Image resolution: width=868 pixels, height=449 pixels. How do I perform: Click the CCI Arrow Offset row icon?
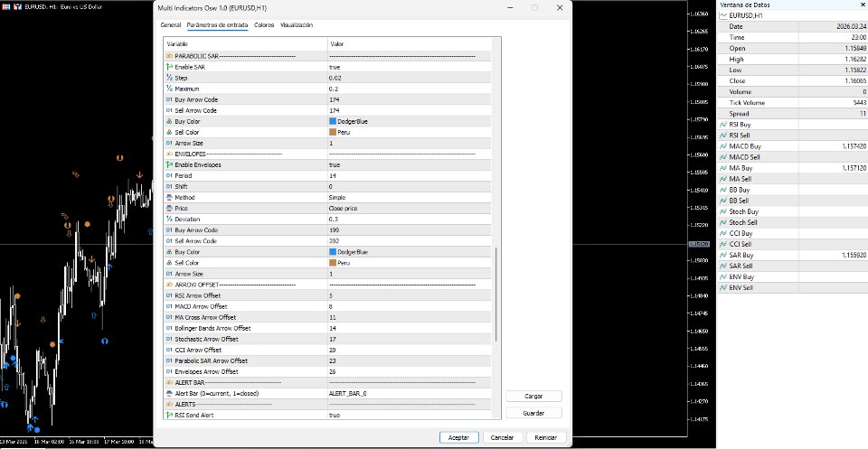click(169, 350)
